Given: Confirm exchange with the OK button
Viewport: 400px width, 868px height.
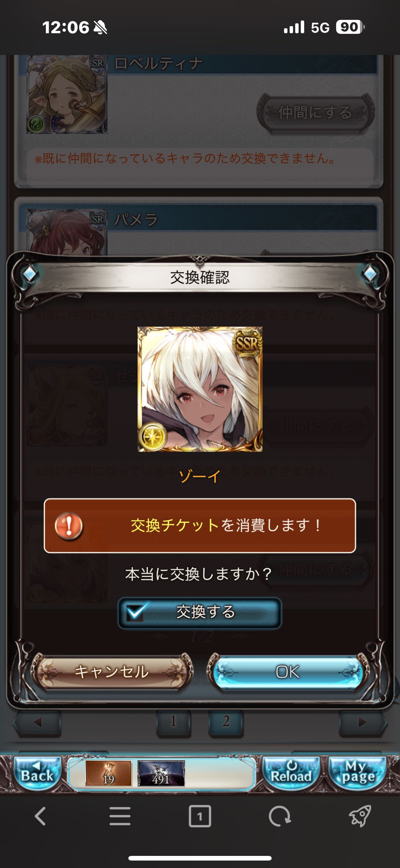Looking at the screenshot, I should click(x=288, y=671).
